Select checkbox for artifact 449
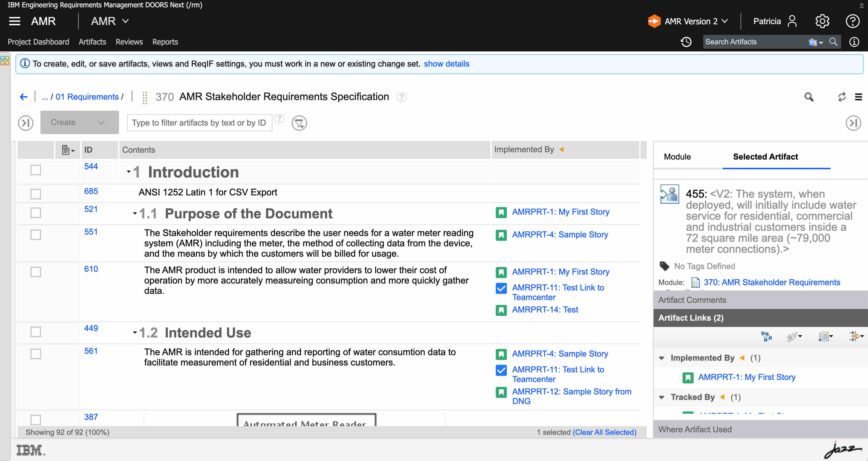Screen dimensions: 868x461 [36, 332]
